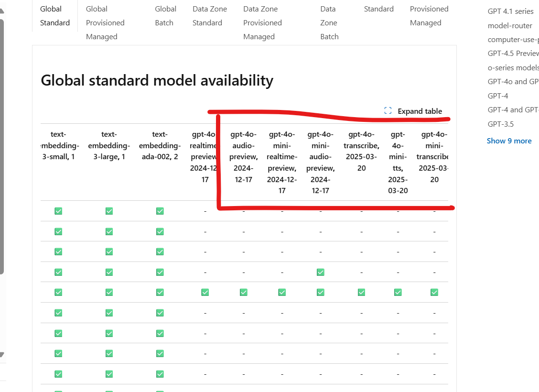Click the Expand table button

coord(413,111)
